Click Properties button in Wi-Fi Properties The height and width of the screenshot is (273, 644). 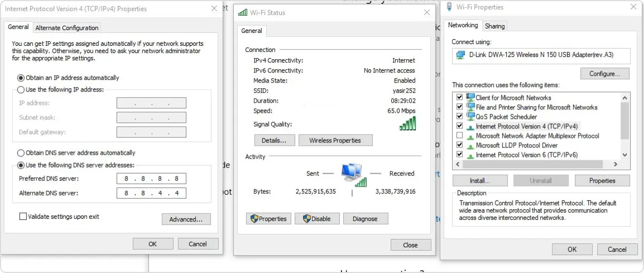(602, 180)
